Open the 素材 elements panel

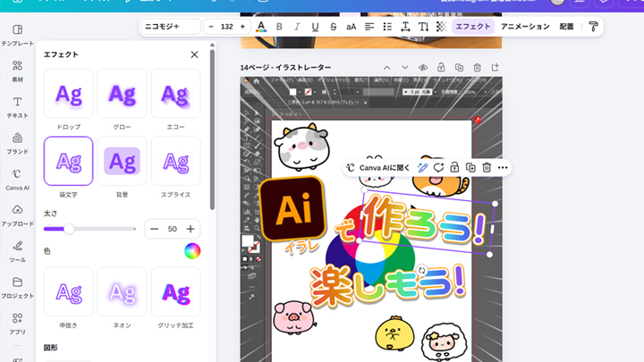pos(17,71)
